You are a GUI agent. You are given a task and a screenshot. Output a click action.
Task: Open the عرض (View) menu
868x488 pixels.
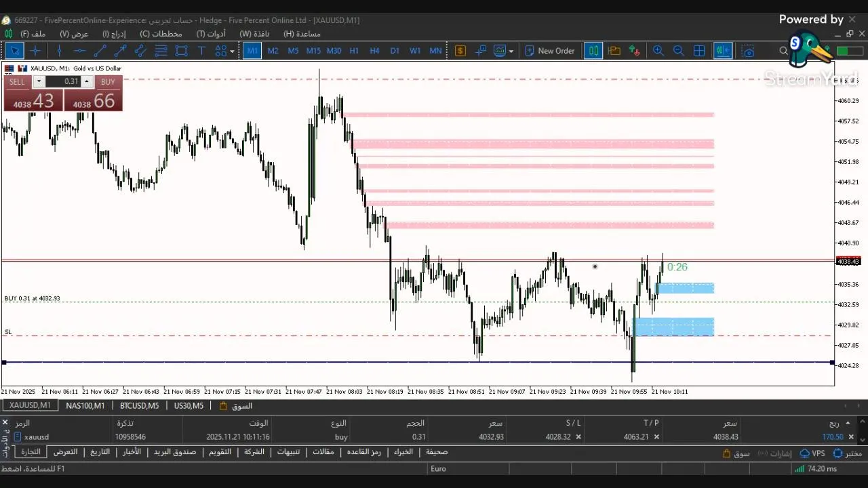click(74, 33)
